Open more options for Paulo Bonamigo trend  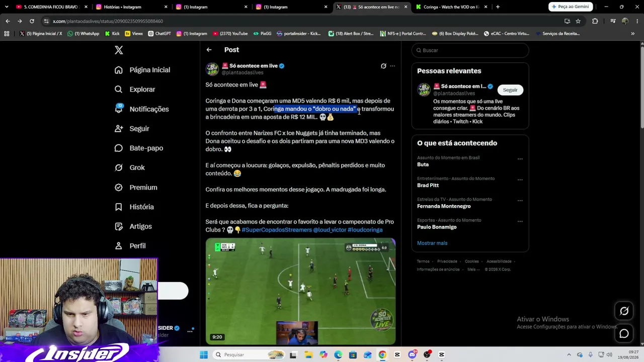coord(520,221)
